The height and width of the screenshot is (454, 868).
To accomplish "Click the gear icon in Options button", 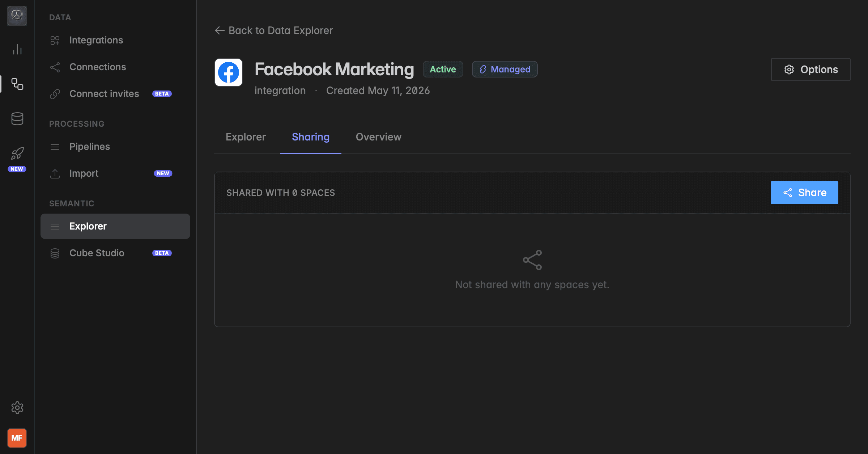I will [x=789, y=70].
